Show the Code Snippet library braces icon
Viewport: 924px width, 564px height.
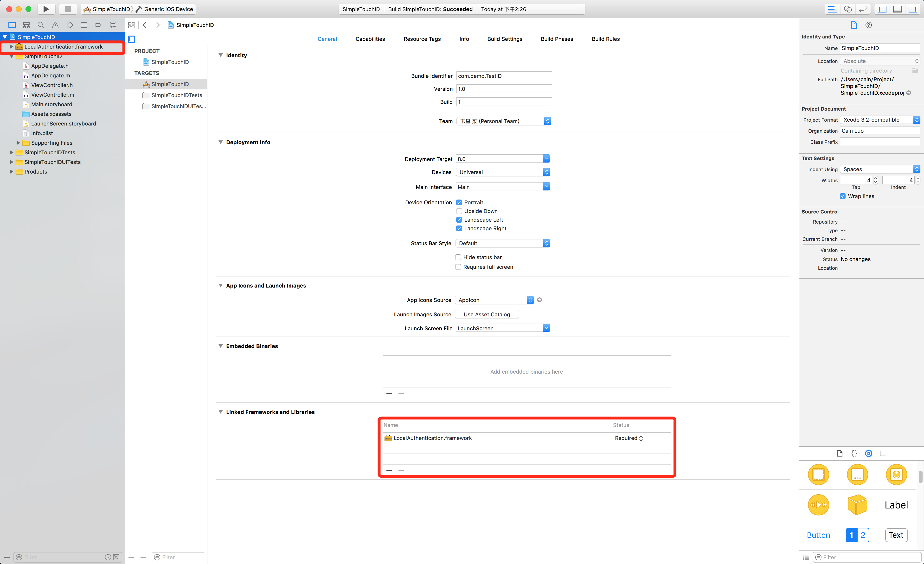click(854, 453)
